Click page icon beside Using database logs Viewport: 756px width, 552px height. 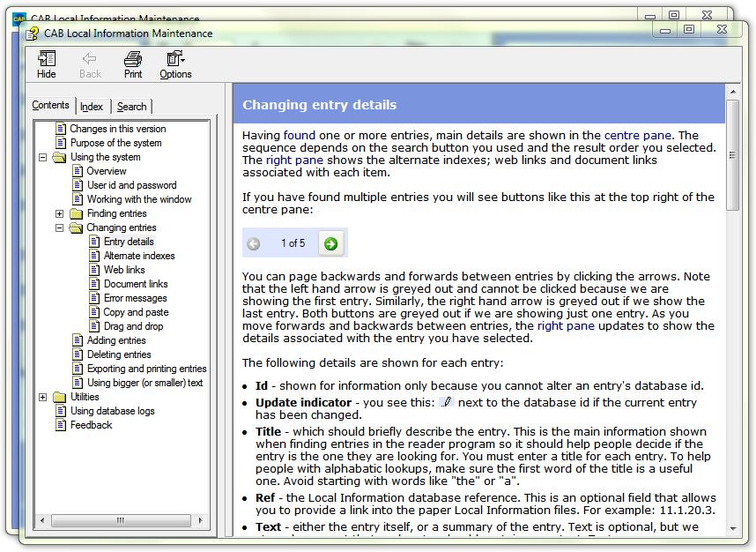(61, 411)
